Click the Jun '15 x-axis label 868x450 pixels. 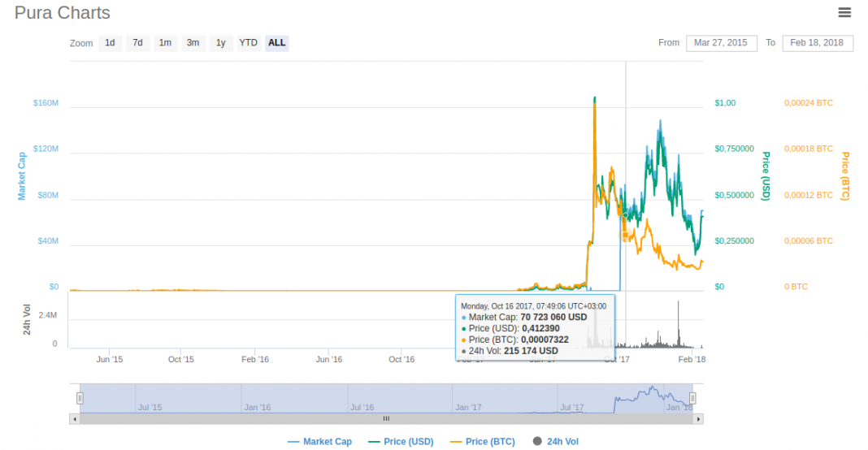(x=110, y=359)
